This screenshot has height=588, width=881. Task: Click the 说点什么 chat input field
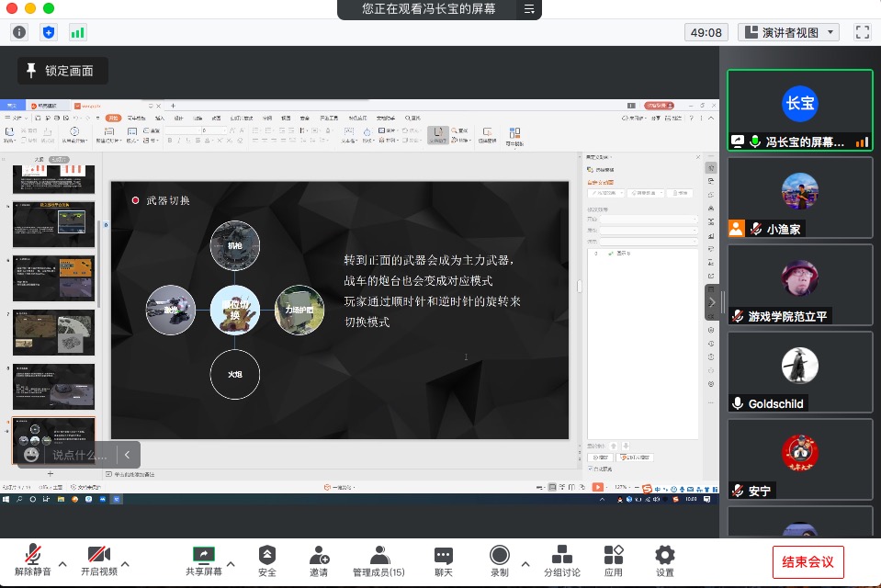(x=80, y=454)
